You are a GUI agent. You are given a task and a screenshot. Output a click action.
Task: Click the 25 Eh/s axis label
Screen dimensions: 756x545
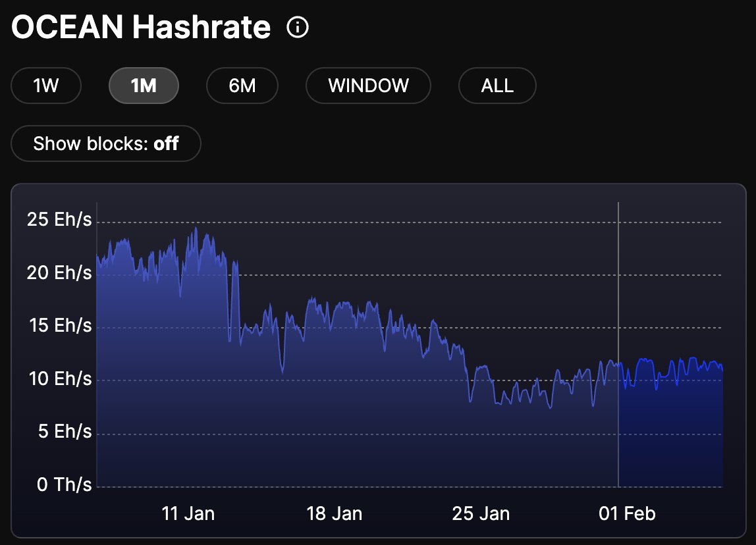tap(59, 220)
